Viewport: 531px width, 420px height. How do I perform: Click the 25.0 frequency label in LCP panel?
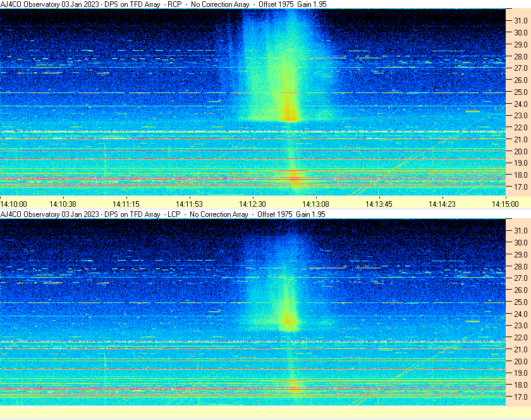[x=521, y=302]
